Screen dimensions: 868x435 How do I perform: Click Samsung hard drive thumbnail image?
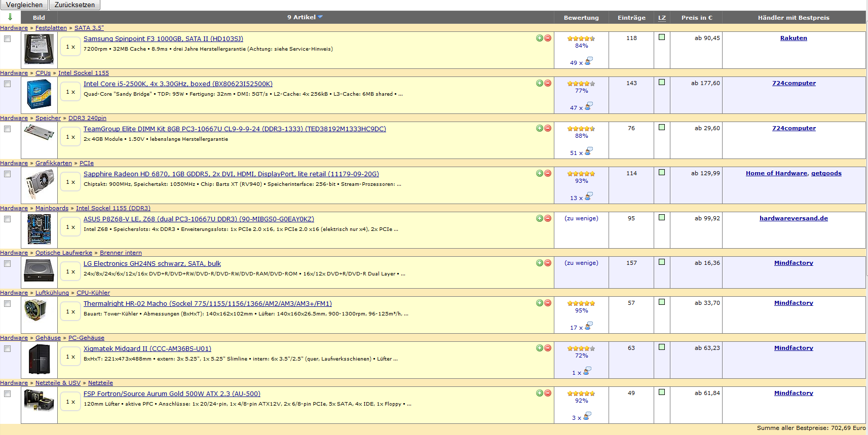(x=39, y=49)
